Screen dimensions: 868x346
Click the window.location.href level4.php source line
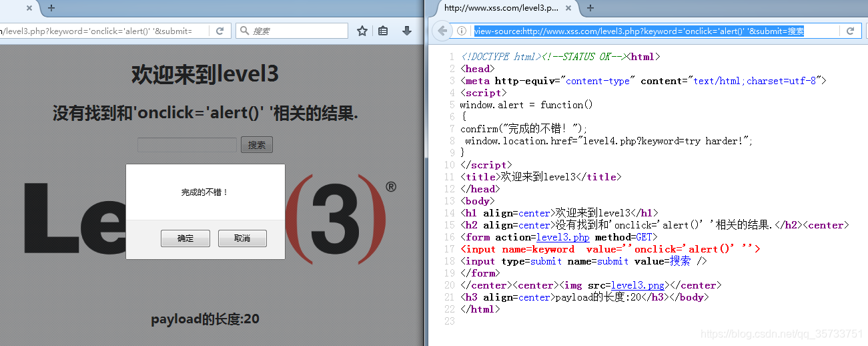(x=608, y=141)
